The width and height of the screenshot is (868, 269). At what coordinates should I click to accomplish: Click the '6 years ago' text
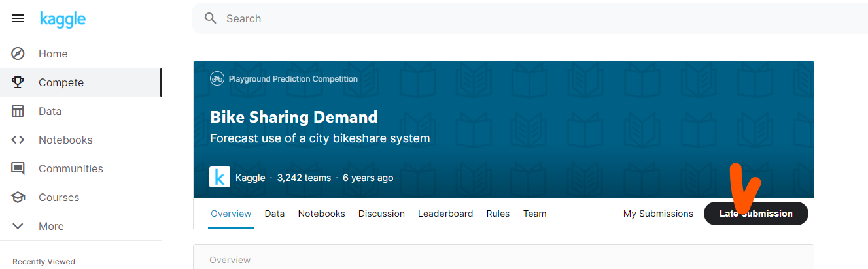[368, 178]
